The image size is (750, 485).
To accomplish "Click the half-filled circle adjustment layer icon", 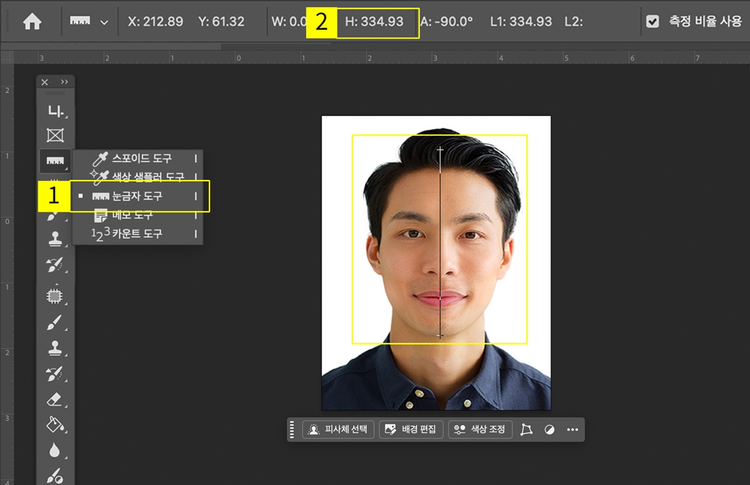I will click(549, 429).
